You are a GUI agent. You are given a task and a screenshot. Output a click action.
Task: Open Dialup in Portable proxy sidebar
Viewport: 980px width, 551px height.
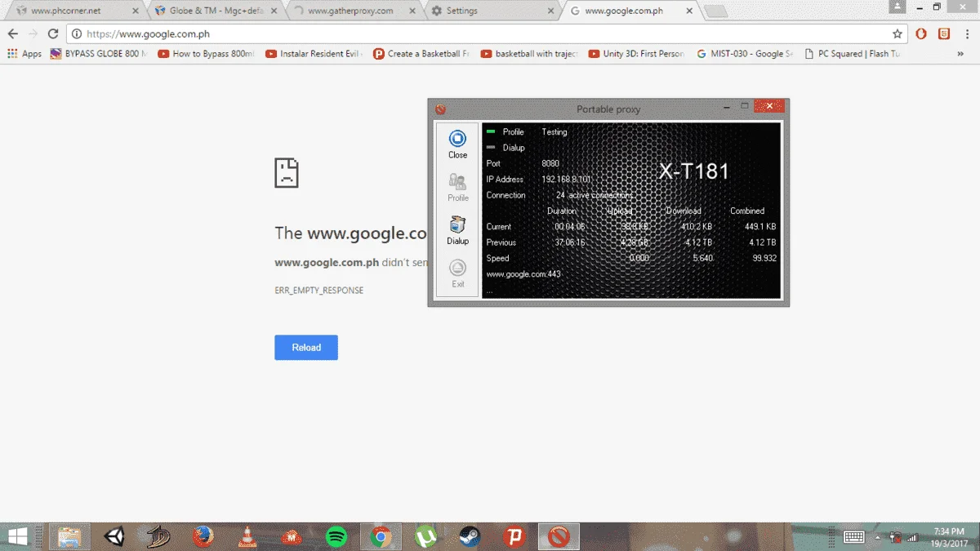458,230
